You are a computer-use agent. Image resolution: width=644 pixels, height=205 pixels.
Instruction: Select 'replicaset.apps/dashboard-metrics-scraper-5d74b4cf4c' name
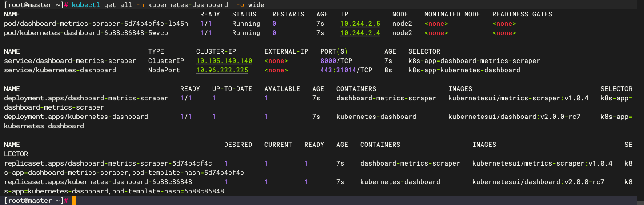point(108,163)
